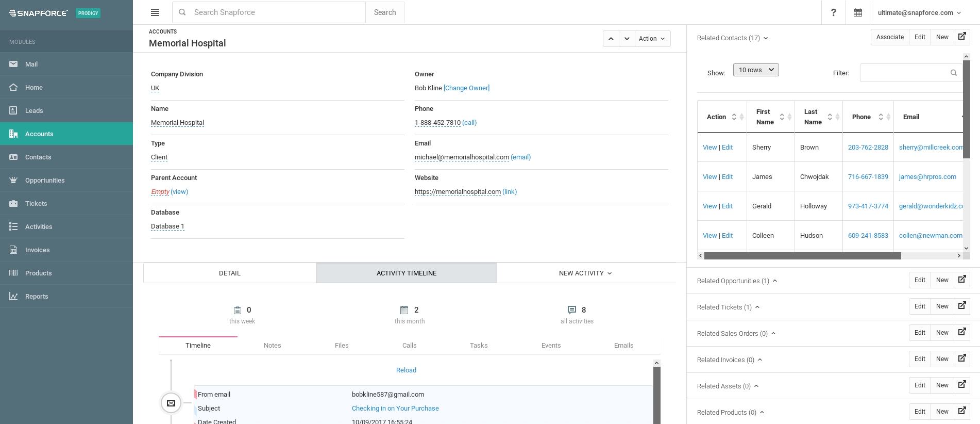Select the Calls sub-tab
Image resolution: width=980 pixels, height=424 pixels.
410,346
